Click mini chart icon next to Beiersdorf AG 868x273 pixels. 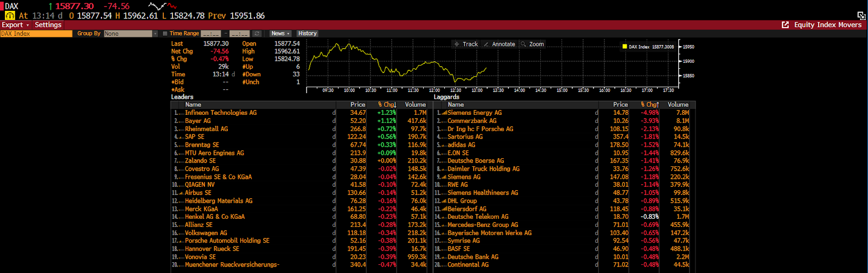(x=444, y=209)
